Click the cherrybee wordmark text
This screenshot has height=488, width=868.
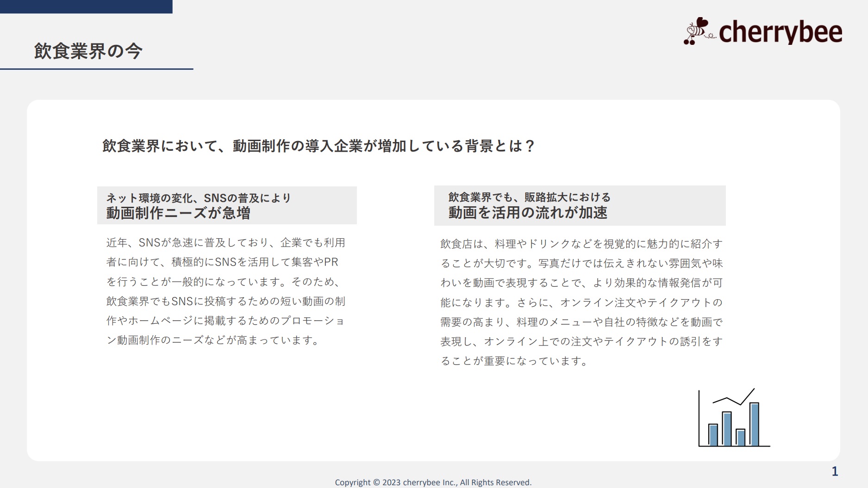coord(780,32)
